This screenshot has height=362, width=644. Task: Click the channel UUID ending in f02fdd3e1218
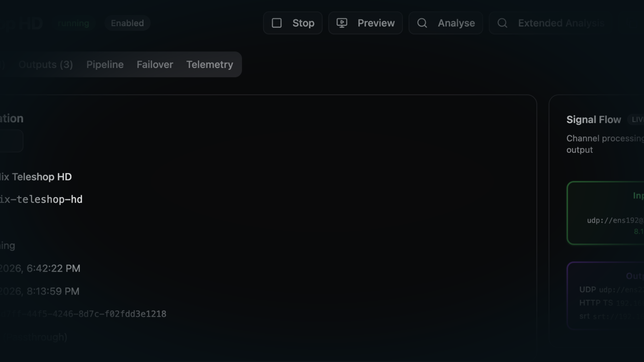(x=84, y=314)
